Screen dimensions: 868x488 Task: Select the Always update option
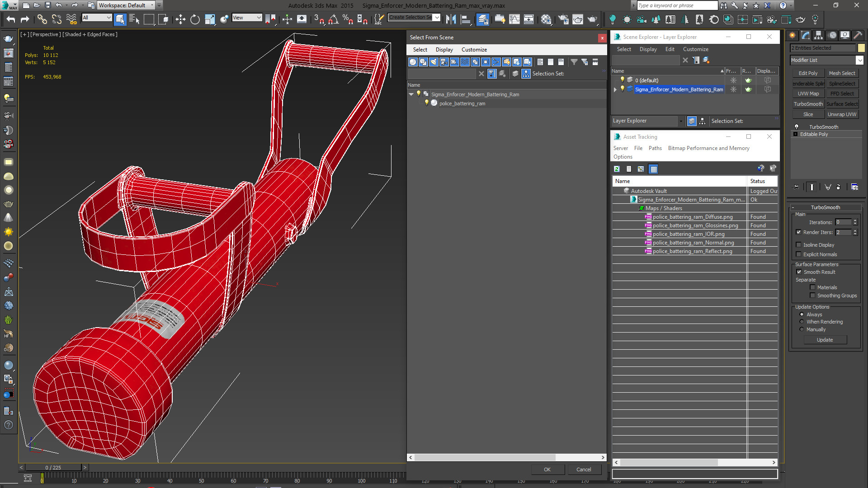[x=802, y=314]
